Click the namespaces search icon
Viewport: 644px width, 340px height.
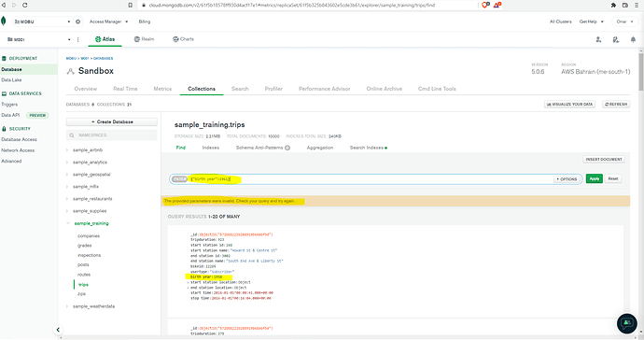(72, 135)
